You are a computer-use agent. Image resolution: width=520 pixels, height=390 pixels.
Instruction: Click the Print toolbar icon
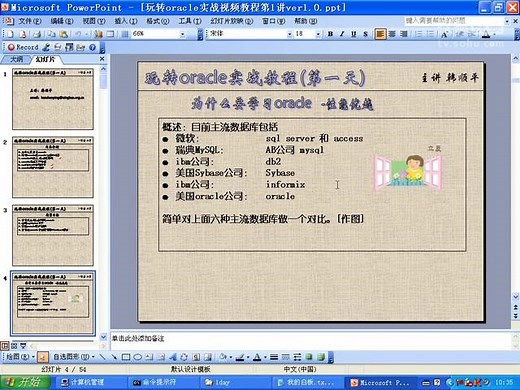(x=38, y=34)
